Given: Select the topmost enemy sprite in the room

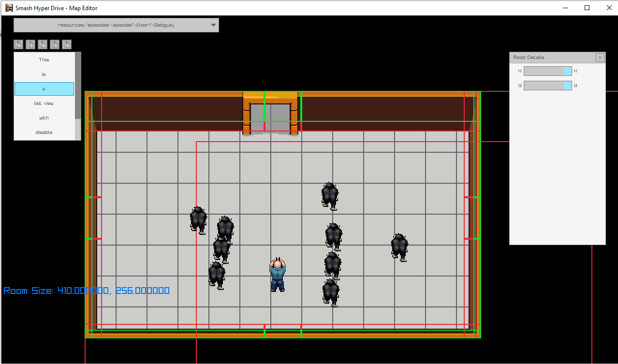Looking at the screenshot, I should (x=330, y=196).
